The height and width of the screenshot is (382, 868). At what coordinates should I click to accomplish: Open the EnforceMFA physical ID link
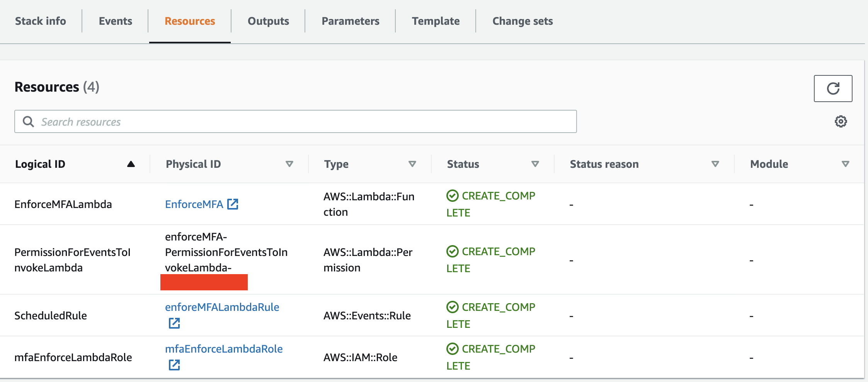coord(194,205)
